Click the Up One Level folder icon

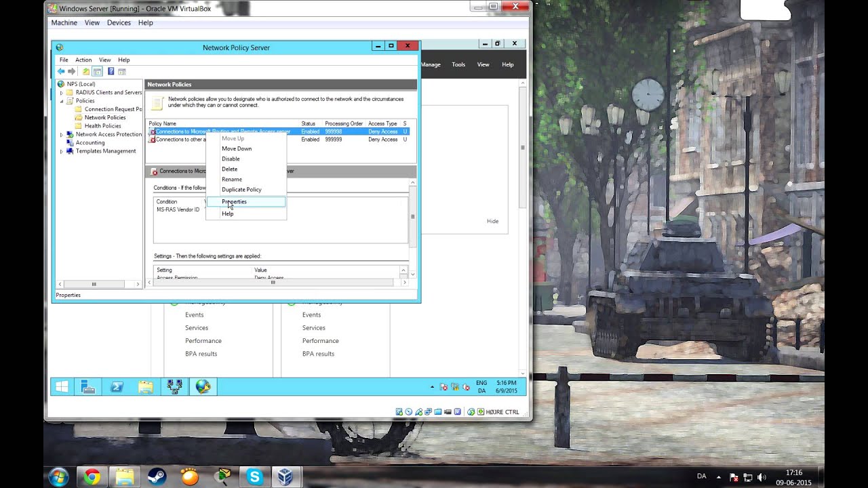(x=85, y=71)
